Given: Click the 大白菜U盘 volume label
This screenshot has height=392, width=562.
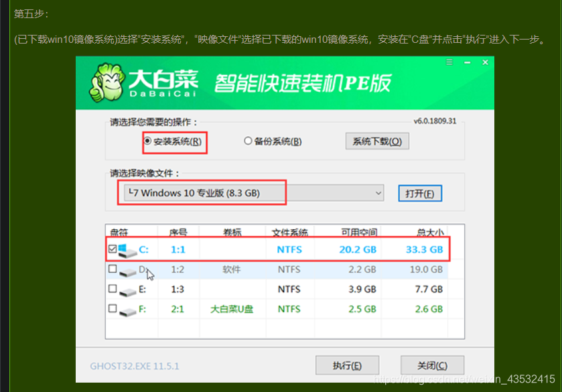Looking at the screenshot, I should point(232,309).
